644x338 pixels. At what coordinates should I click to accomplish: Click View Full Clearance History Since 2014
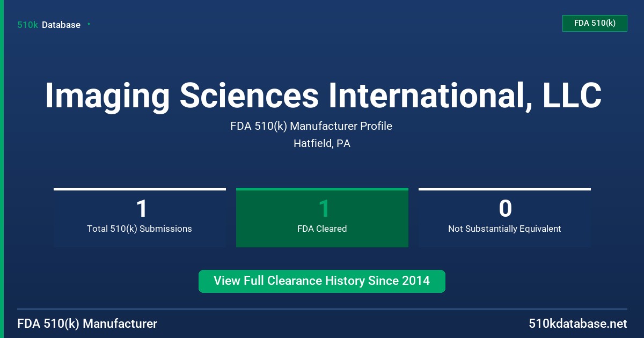pyautogui.click(x=322, y=281)
